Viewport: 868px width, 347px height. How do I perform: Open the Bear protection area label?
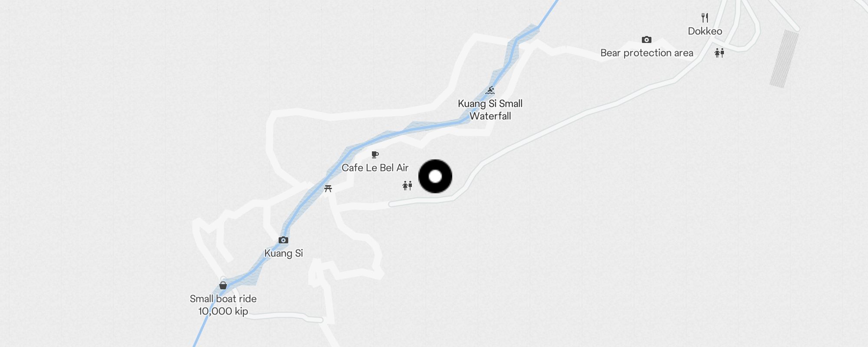coord(647,53)
